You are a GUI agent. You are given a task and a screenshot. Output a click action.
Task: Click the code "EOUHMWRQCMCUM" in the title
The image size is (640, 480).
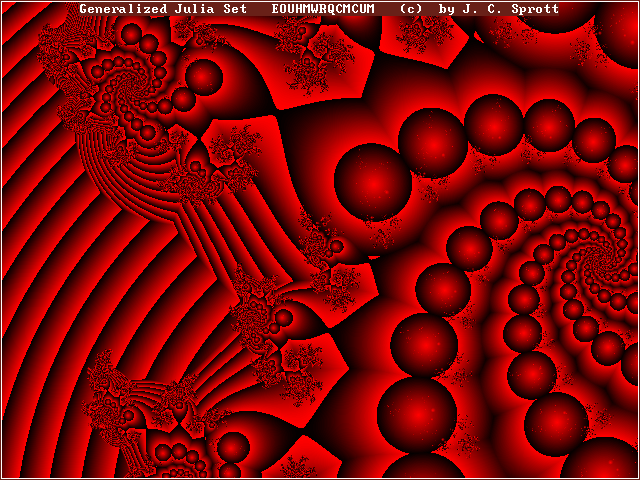[x=323, y=9]
